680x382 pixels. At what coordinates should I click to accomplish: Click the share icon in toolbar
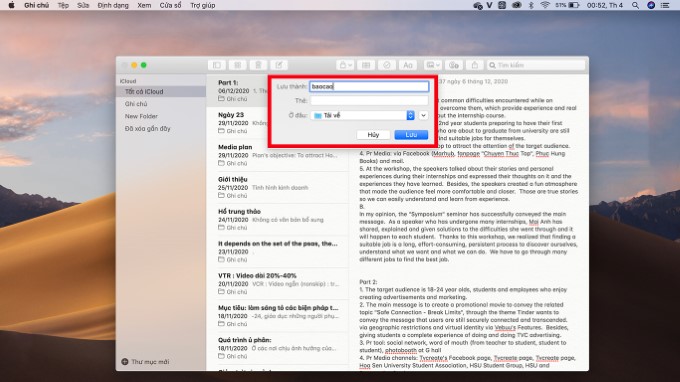(x=474, y=65)
